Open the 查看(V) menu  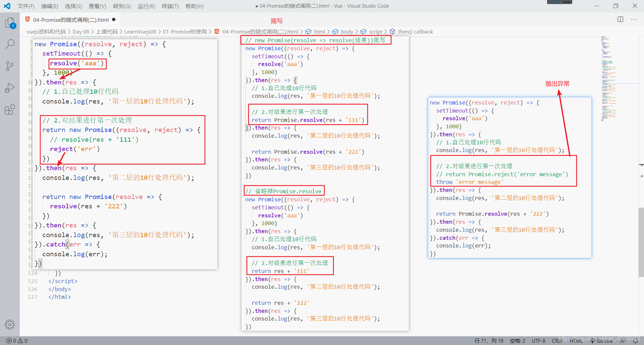tap(97, 6)
